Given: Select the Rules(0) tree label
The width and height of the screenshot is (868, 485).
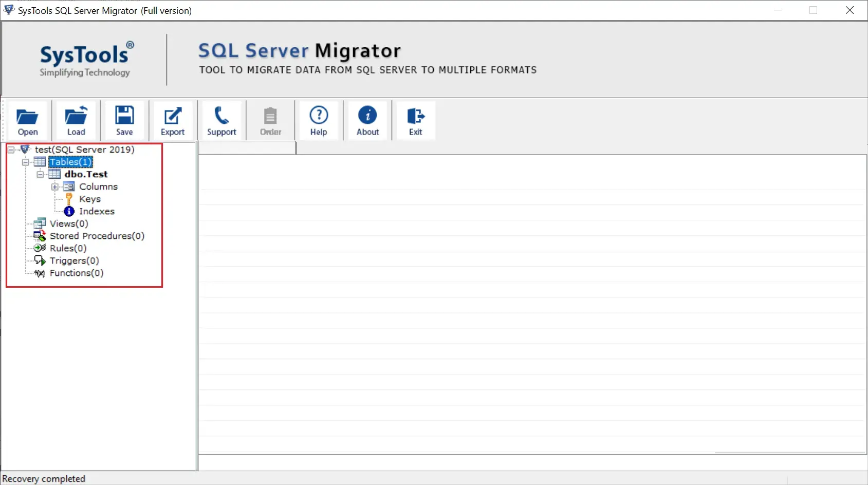Looking at the screenshot, I should pos(68,248).
